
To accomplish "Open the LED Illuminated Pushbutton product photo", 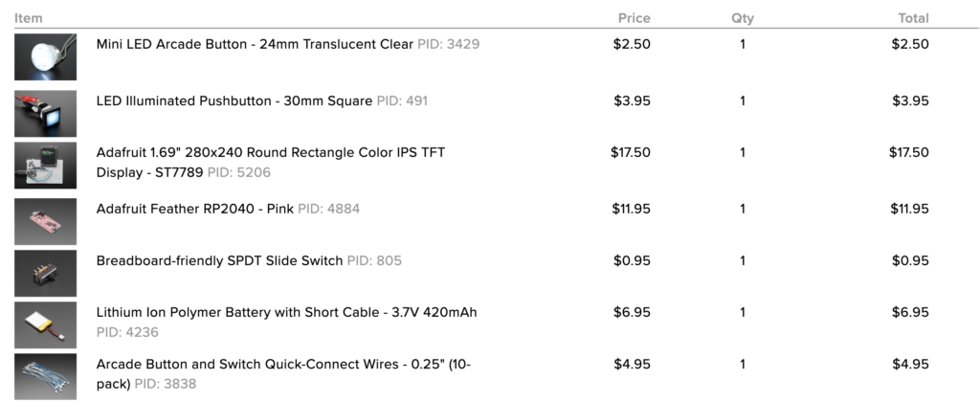I will pyautogui.click(x=46, y=114).
